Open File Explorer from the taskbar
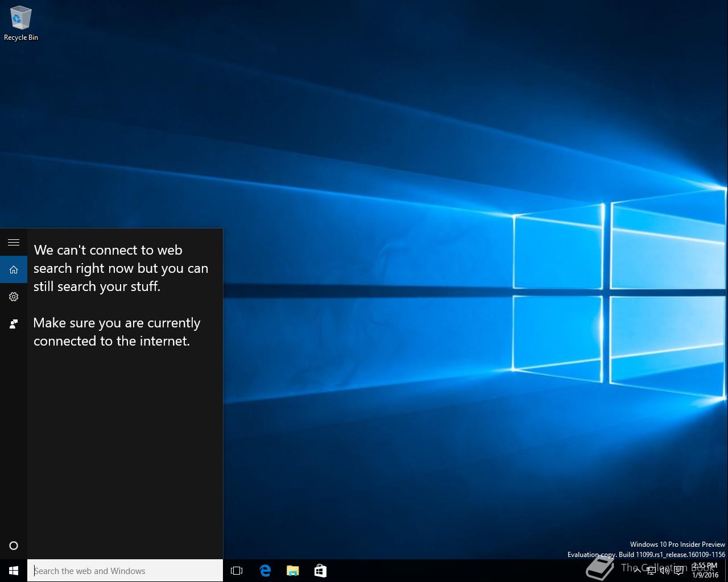728x582 pixels. click(x=293, y=571)
